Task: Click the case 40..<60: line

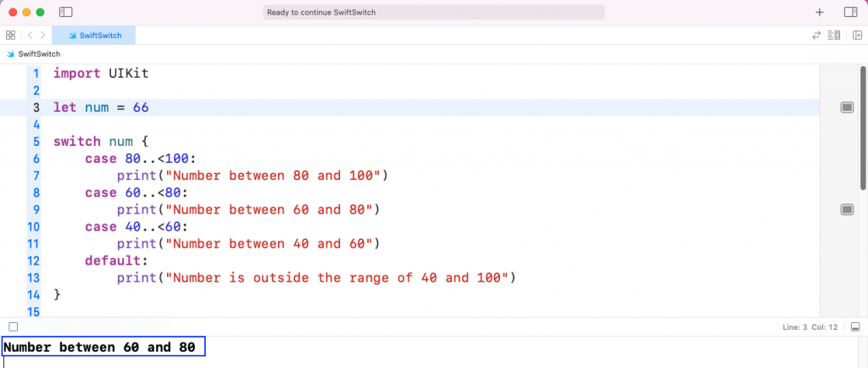Action: [136, 227]
